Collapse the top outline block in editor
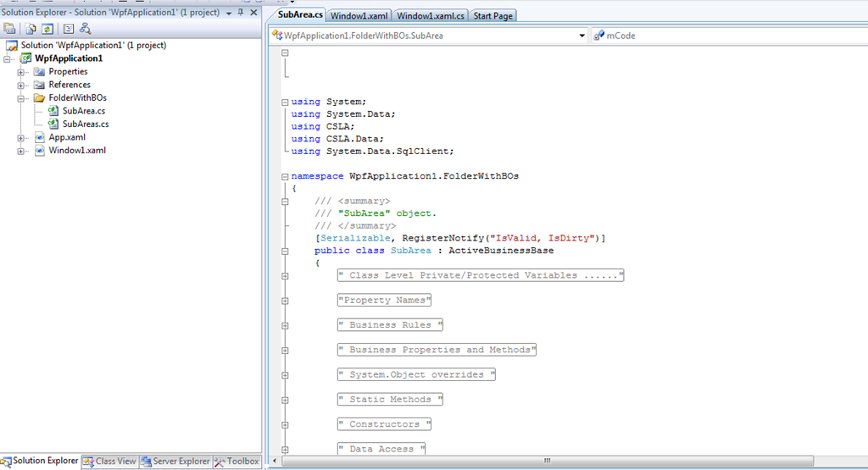Viewport: 868px width, 470px height. pyautogui.click(x=285, y=53)
